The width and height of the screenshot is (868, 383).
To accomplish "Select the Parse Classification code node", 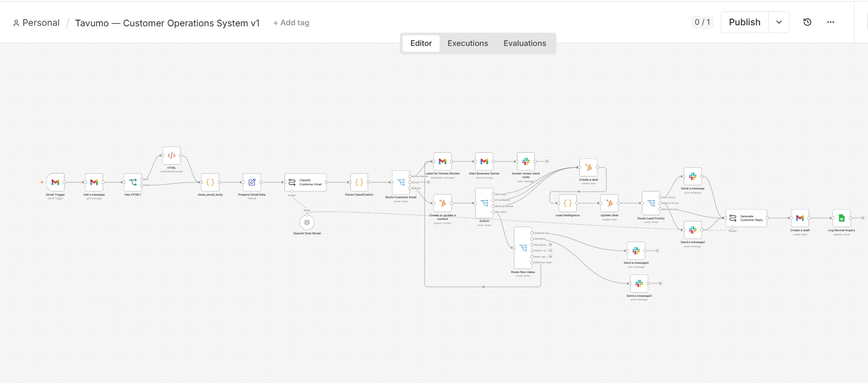I will (359, 182).
